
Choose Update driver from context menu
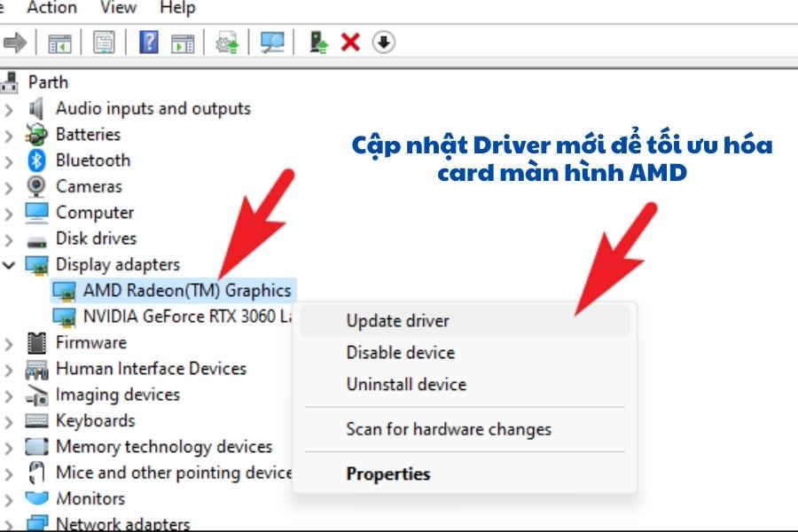(397, 321)
